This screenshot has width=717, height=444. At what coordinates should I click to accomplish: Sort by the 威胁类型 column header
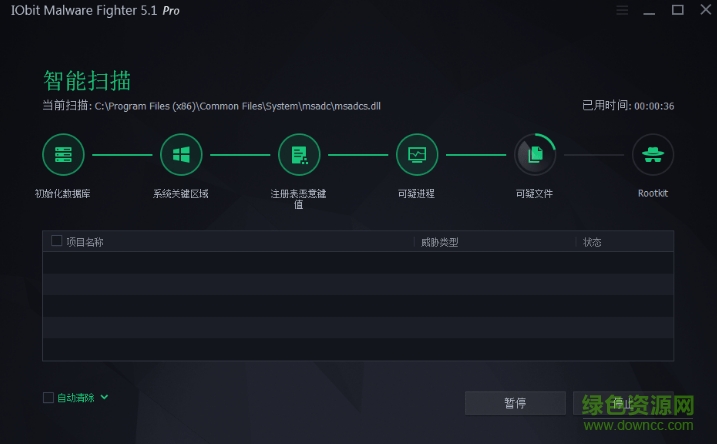click(x=439, y=242)
